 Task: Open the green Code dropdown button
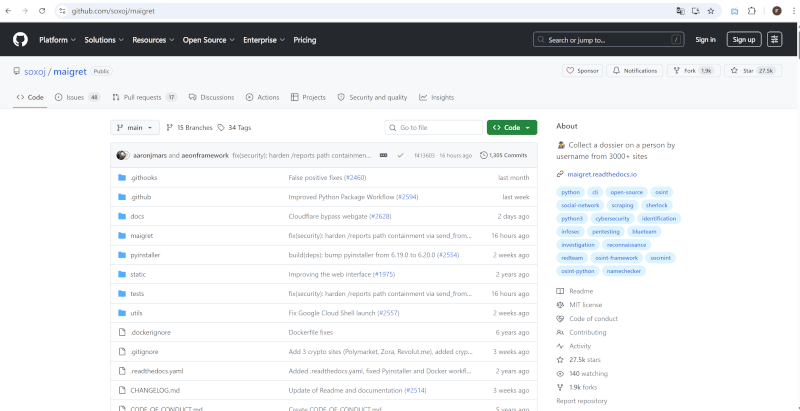point(512,127)
